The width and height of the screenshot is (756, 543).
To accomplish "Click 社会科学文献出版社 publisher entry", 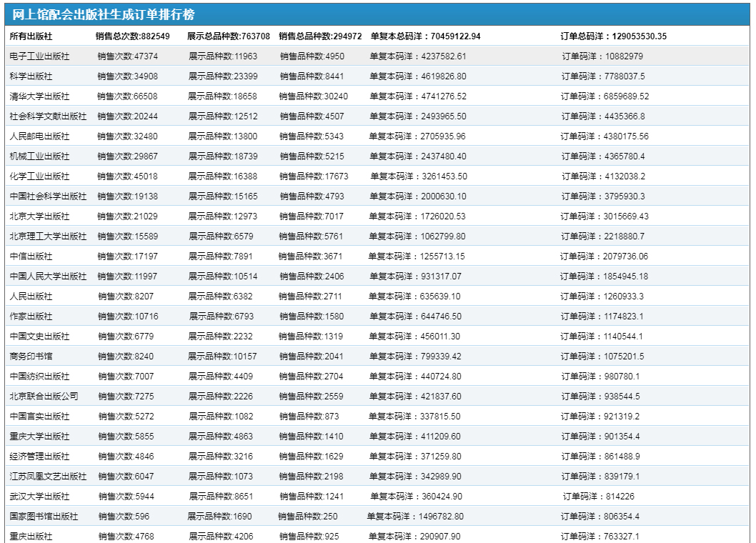I will pos(48,116).
